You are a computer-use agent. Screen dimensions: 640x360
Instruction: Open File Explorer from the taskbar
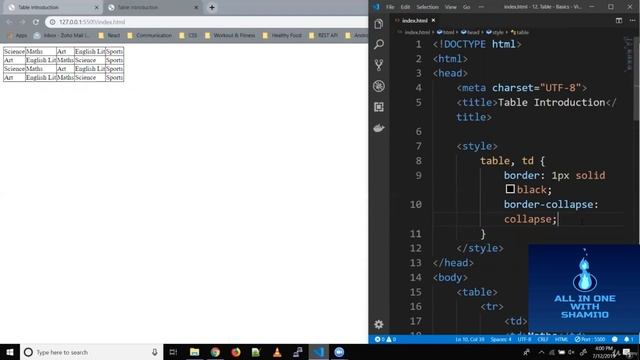194,352
